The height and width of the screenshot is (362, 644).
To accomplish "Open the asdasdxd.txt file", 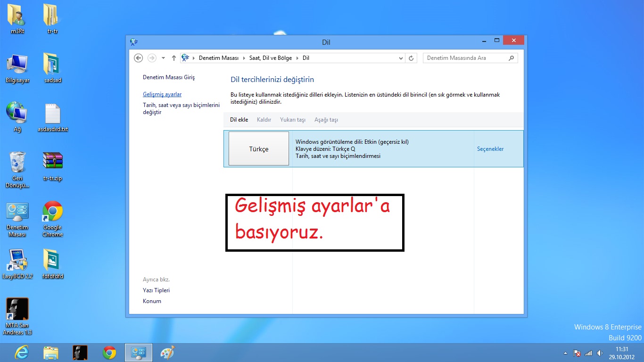I will coord(52,117).
